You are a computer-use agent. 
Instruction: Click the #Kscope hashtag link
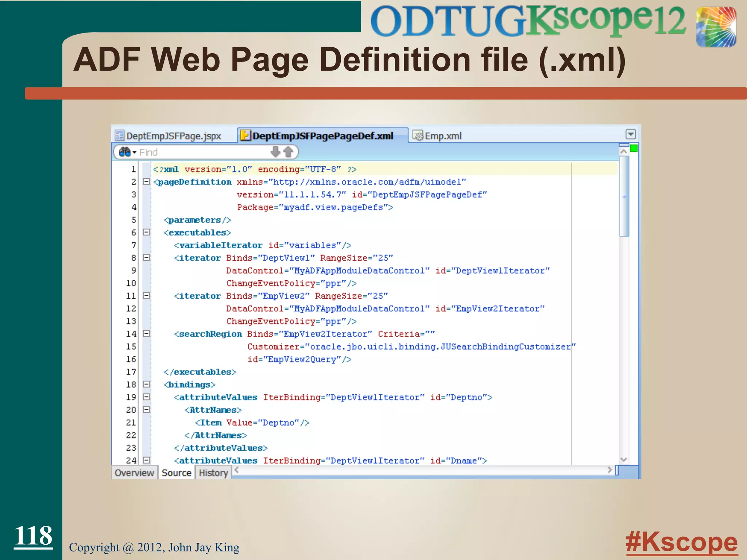(682, 542)
